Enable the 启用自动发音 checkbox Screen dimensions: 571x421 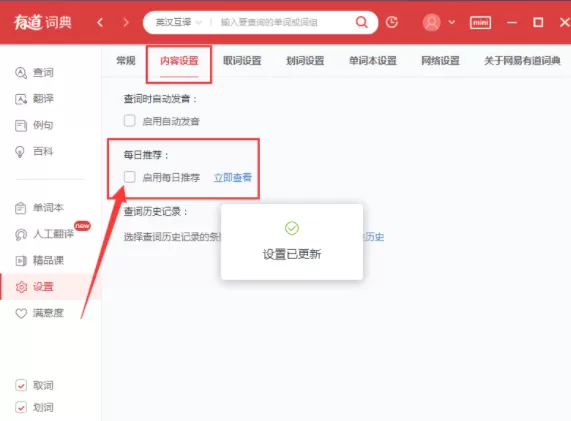130,121
